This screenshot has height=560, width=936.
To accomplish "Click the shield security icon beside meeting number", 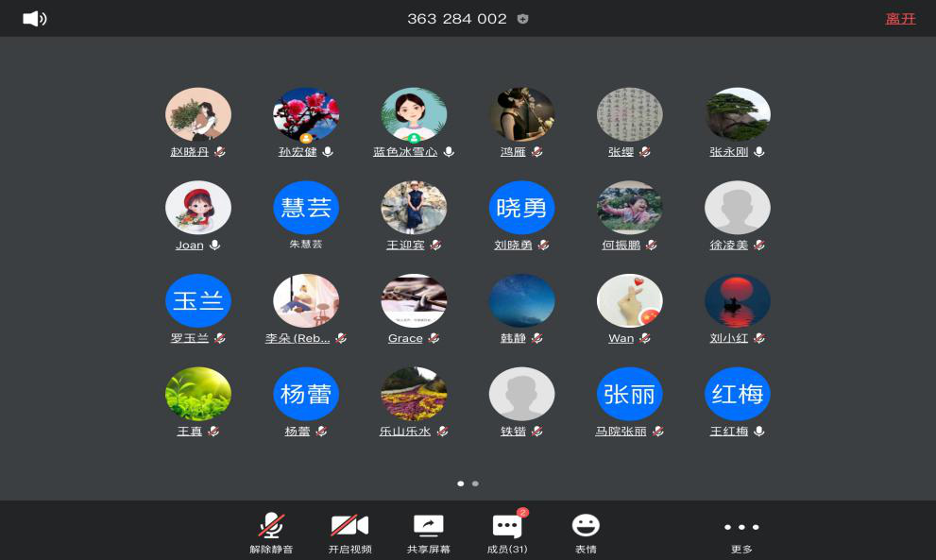I will click(522, 19).
